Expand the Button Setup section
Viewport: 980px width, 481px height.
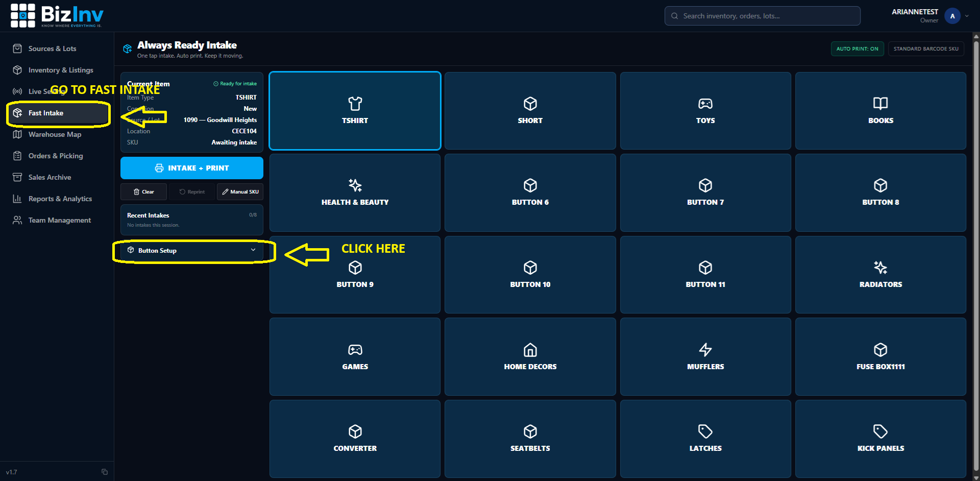tap(192, 250)
